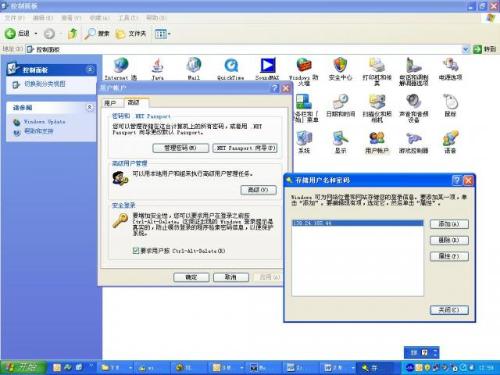Click Close (关闭) in stored passwords dialog
This screenshot has width=500, height=375.
(x=449, y=310)
